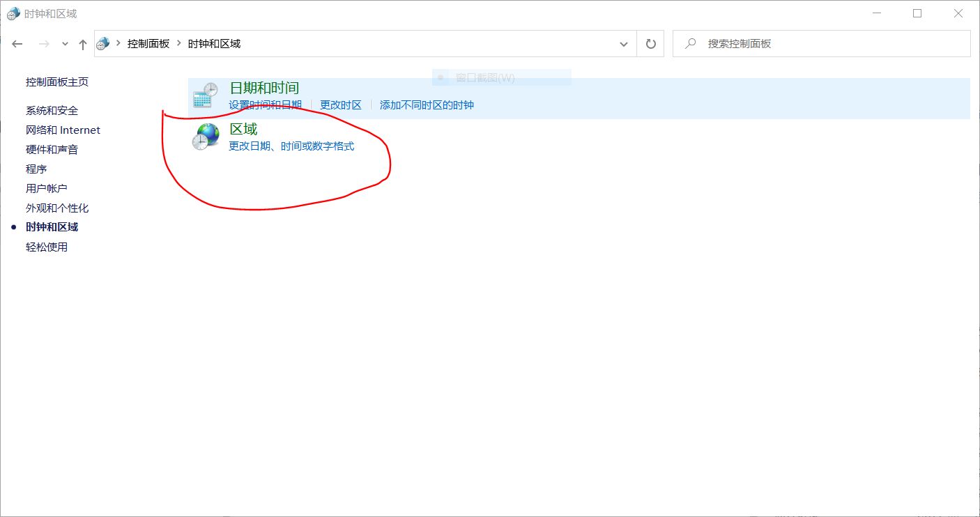
Task: Open 硬件和声音 category in sidebar
Action: pos(52,150)
